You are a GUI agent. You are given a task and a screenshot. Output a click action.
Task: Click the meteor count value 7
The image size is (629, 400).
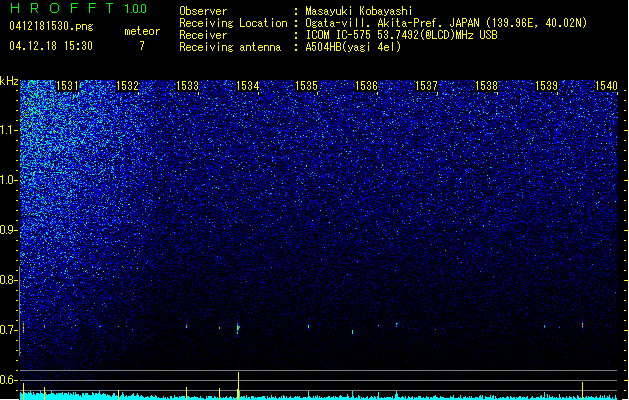click(142, 46)
